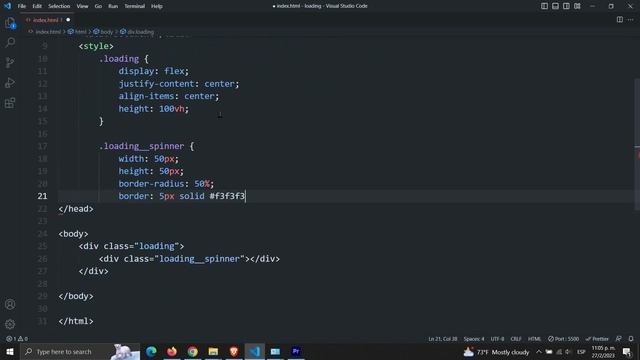Change CRLF end of line sequence

tap(516, 339)
